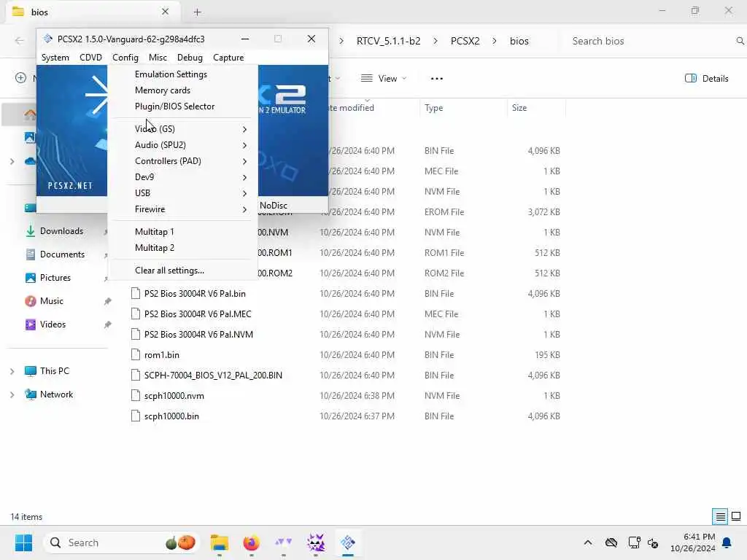The height and width of the screenshot is (560, 747).
Task: Click the PCSX2 taskbar icon
Action: [348, 542]
